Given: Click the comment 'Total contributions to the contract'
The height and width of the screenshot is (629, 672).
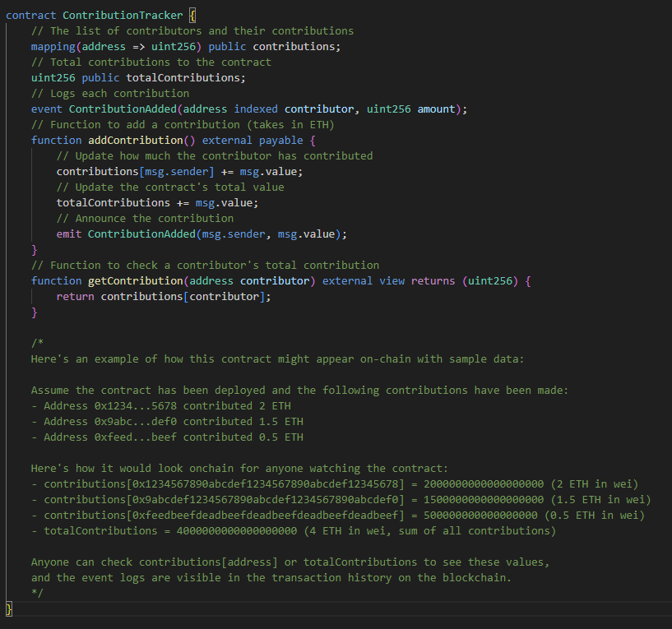Looking at the screenshot, I should (151, 62).
